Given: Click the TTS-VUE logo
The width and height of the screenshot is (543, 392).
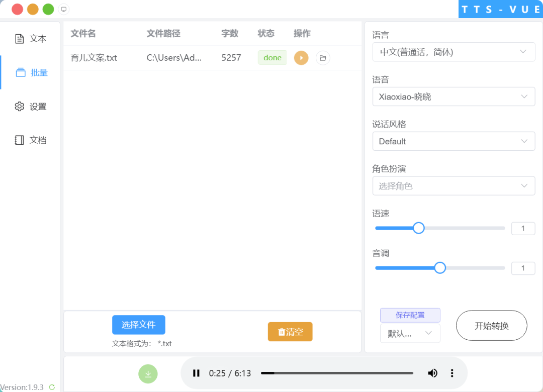Looking at the screenshot, I should tap(501, 9).
